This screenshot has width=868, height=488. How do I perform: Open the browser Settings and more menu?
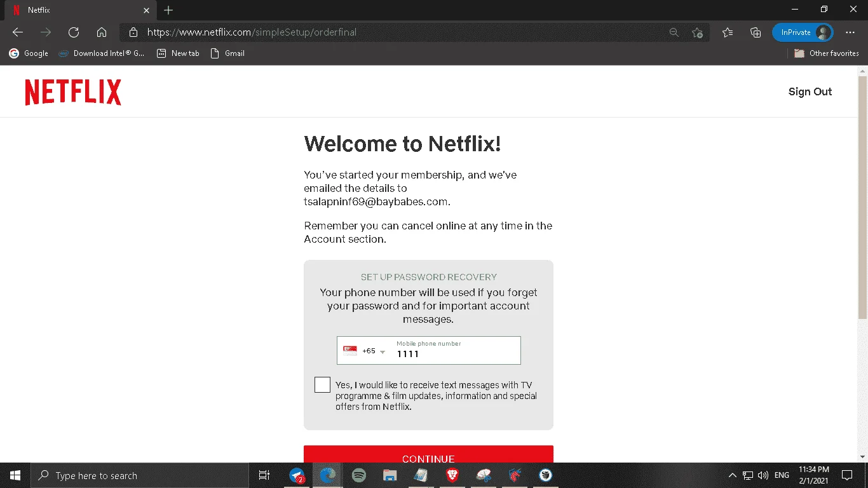tap(850, 32)
